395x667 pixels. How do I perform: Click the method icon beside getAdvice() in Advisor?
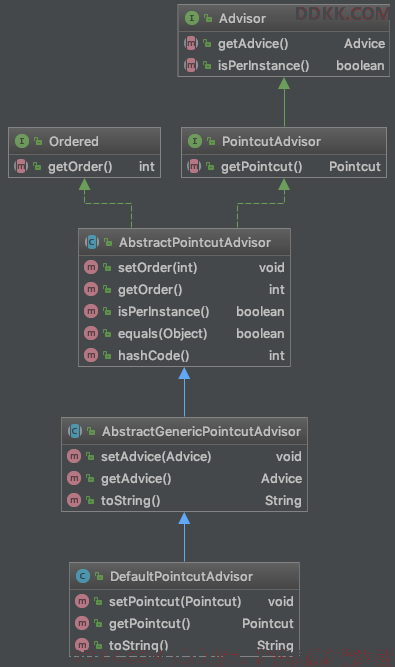(x=191, y=43)
